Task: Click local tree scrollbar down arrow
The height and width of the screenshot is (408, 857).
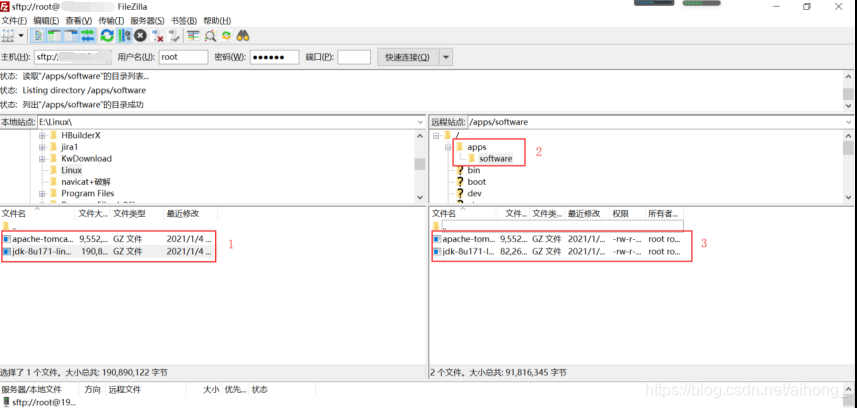Action: 420,197
